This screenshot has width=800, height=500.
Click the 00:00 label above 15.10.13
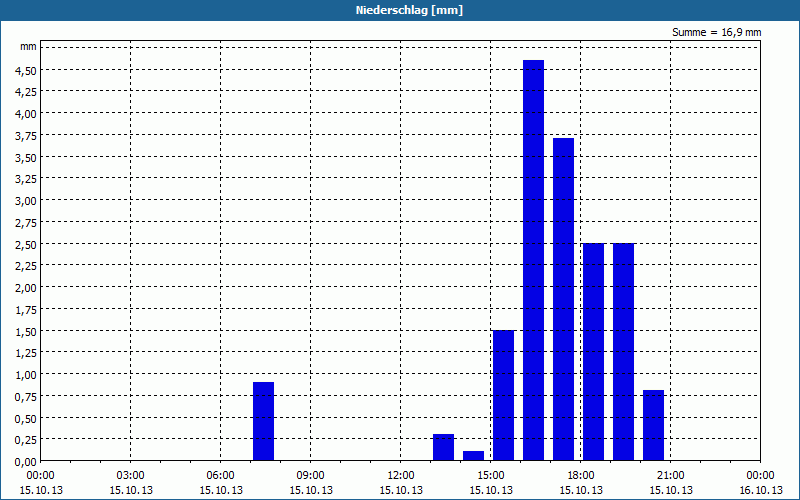pyautogui.click(x=41, y=476)
